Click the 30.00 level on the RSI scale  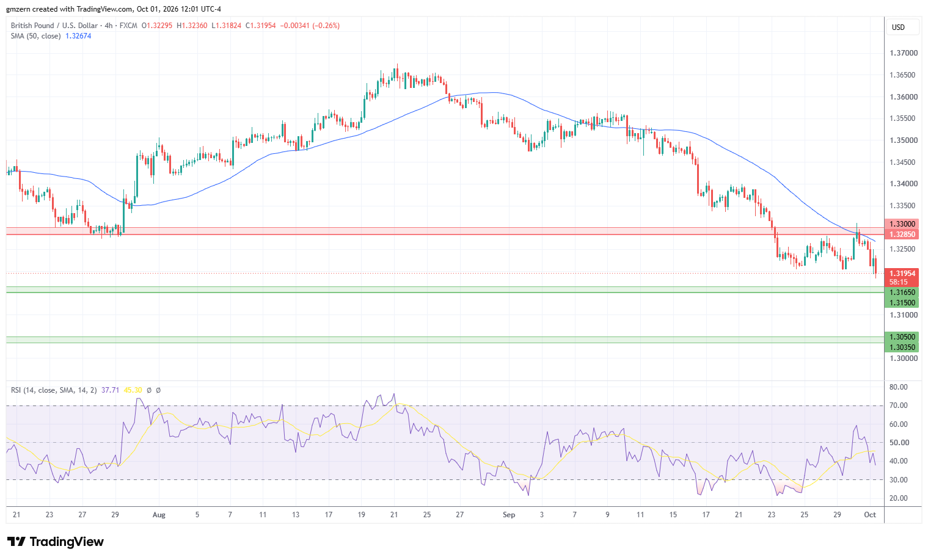[x=899, y=480]
